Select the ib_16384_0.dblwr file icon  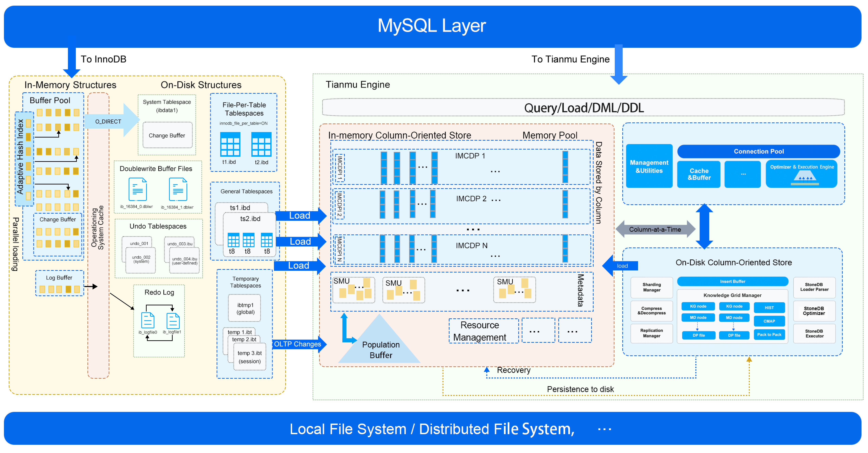137,189
